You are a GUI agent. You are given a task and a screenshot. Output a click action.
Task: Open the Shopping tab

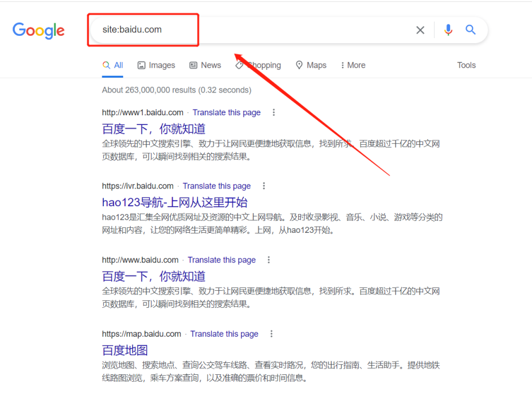258,65
